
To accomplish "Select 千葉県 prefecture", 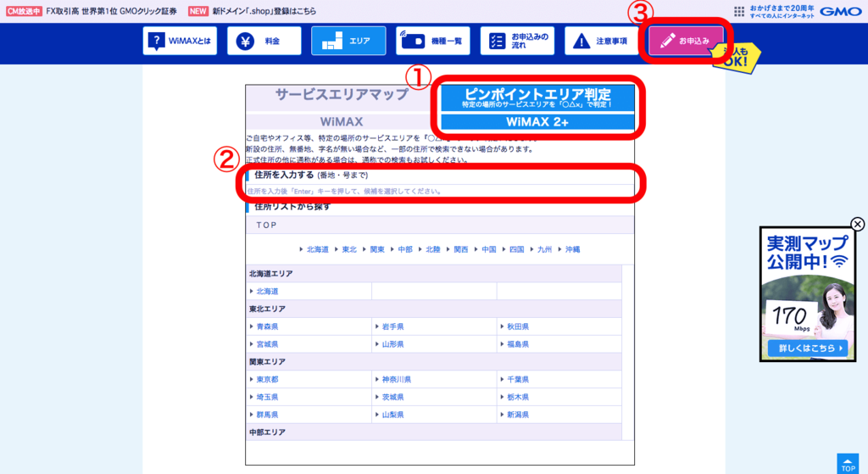I will click(x=518, y=380).
